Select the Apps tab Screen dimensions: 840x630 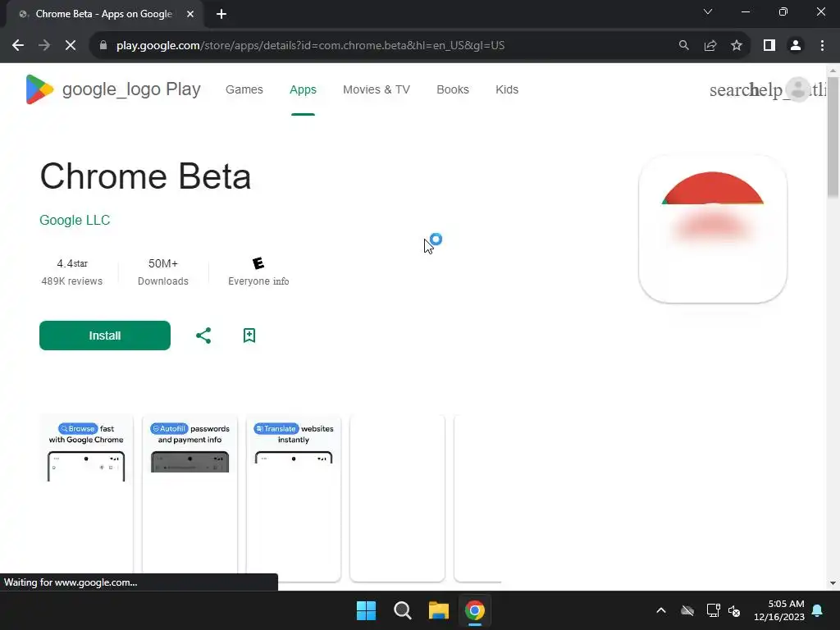(x=304, y=89)
